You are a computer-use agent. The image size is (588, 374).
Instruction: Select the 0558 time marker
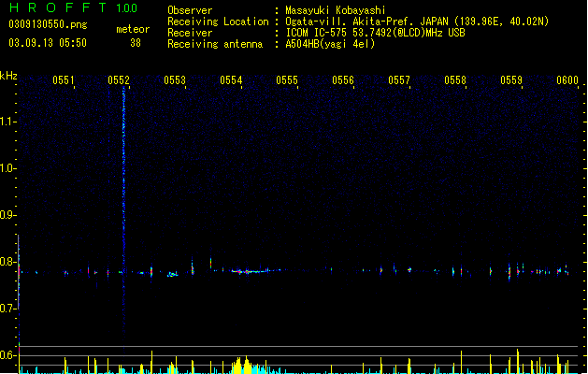[455, 80]
